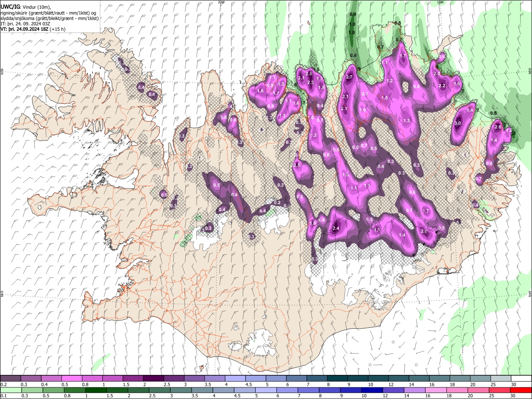Click the '3.0' snowfall value on map

coord(458,123)
